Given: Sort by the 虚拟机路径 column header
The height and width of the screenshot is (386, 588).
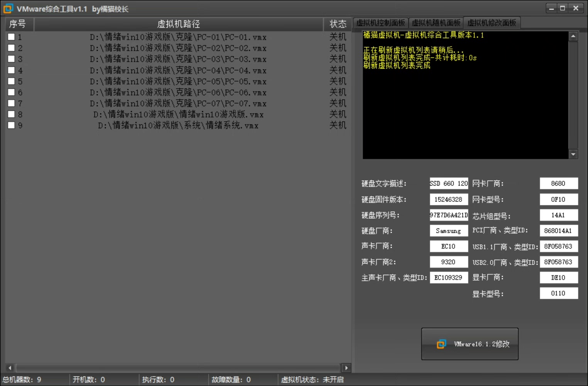Looking at the screenshot, I should pyautogui.click(x=178, y=24).
